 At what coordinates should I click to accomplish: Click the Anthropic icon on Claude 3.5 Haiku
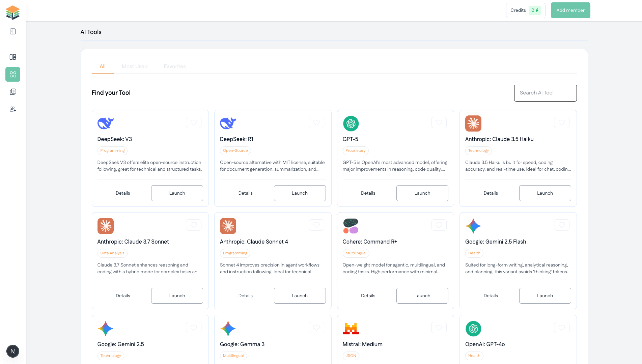pos(473,123)
